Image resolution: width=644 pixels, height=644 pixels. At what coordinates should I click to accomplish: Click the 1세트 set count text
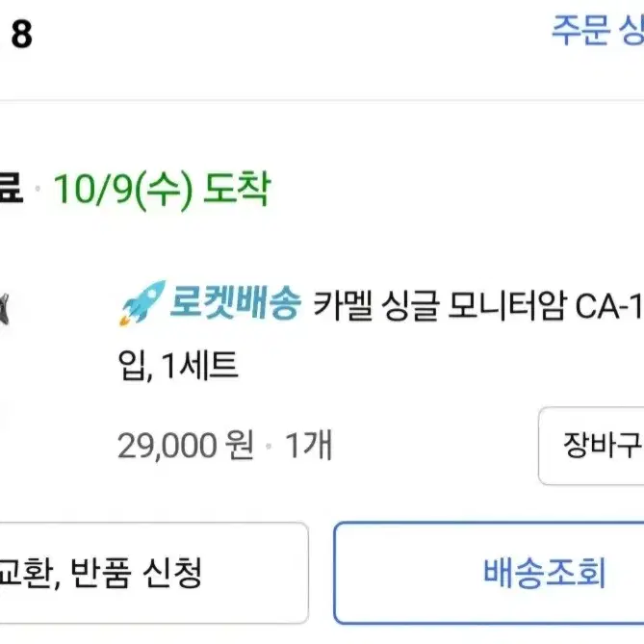200,365
